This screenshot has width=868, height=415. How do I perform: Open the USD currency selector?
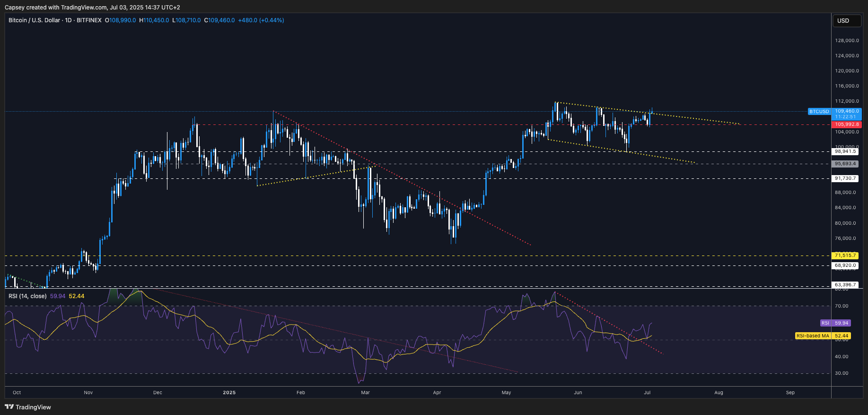(846, 20)
